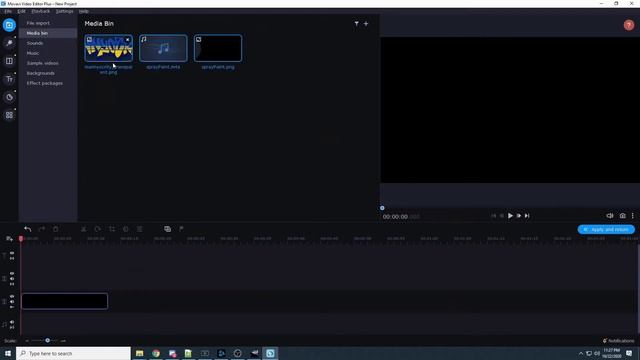This screenshot has height=360, width=640.
Task: Open Color adjustments icon in timeline toolbar
Action: click(x=126, y=229)
